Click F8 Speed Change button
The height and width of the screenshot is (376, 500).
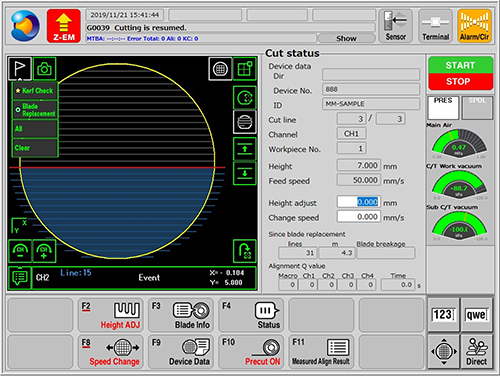tap(111, 352)
